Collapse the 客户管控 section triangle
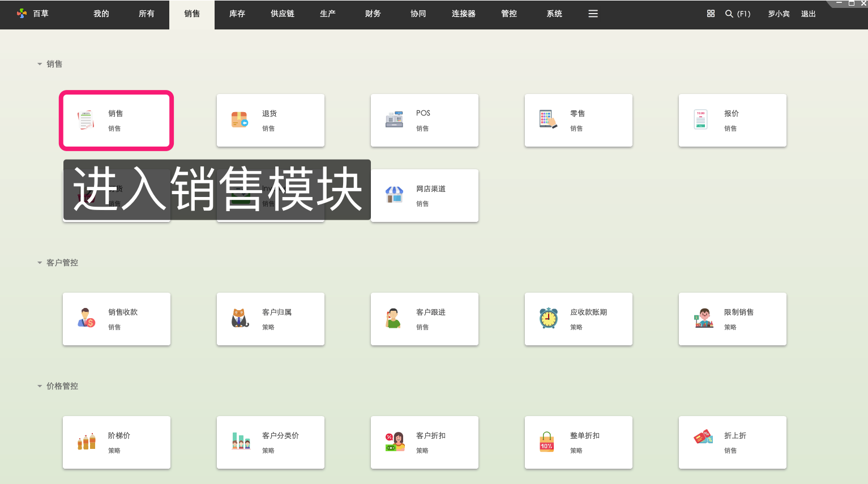 pyautogui.click(x=40, y=263)
